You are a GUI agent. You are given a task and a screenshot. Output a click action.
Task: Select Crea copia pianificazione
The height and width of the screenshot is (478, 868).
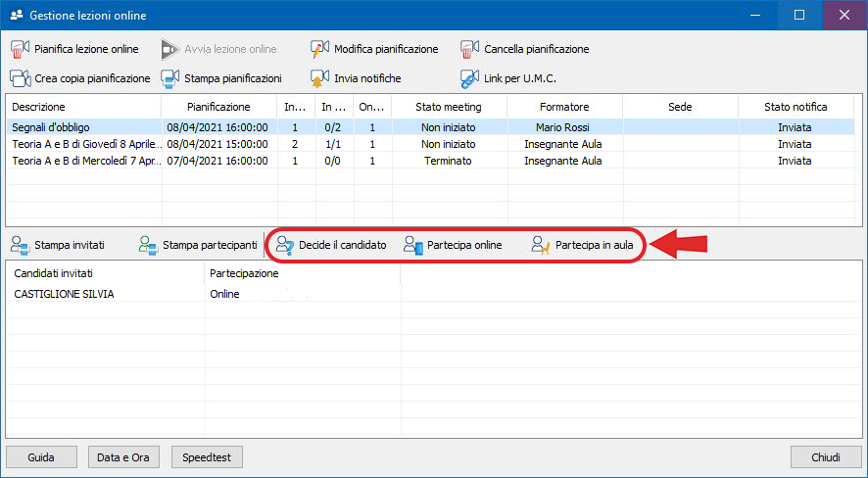[x=80, y=78]
